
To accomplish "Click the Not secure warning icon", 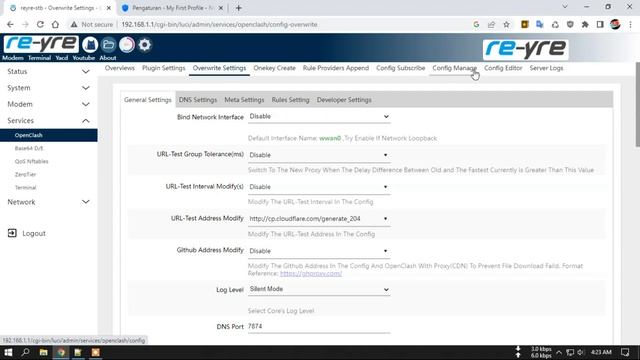I will [x=73, y=24].
